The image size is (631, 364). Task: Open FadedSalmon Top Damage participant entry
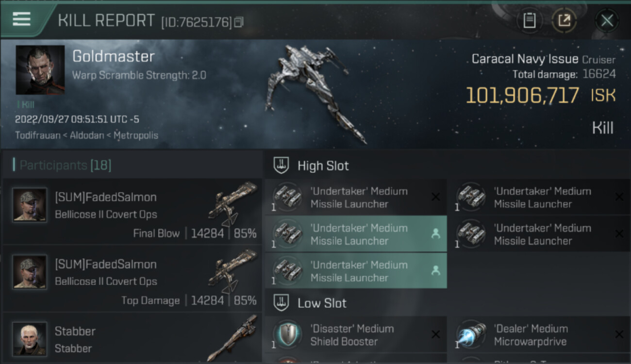133,278
